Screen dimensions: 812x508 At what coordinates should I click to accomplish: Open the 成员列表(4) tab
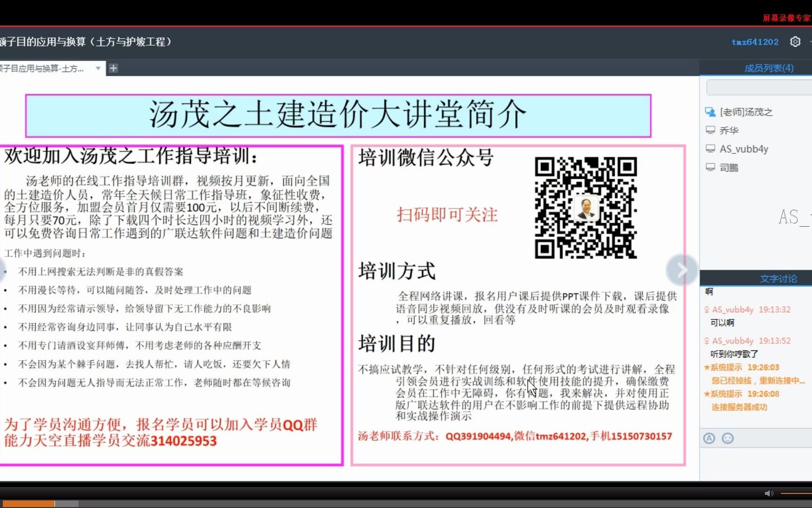(x=769, y=68)
